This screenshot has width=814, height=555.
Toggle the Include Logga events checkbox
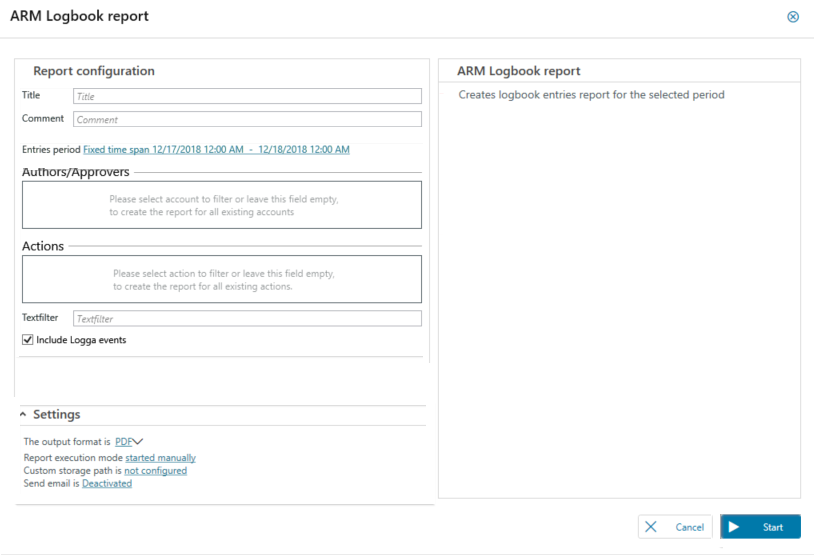[x=28, y=340]
